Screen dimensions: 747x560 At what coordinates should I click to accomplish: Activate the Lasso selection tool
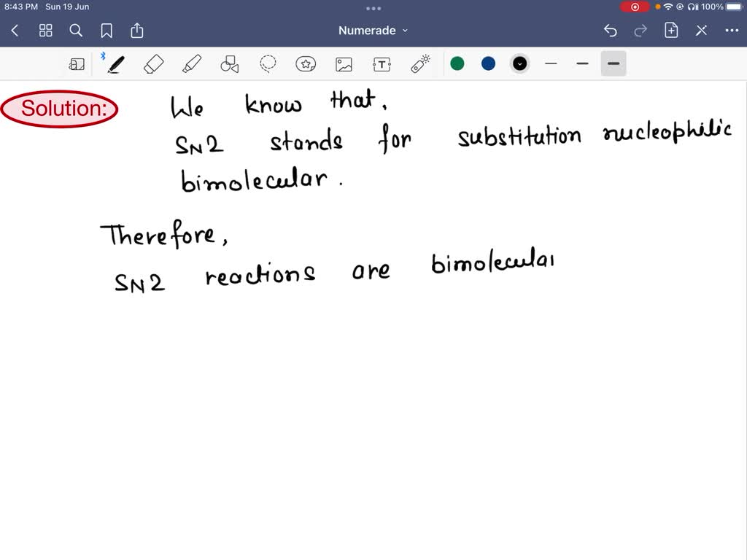click(x=268, y=63)
